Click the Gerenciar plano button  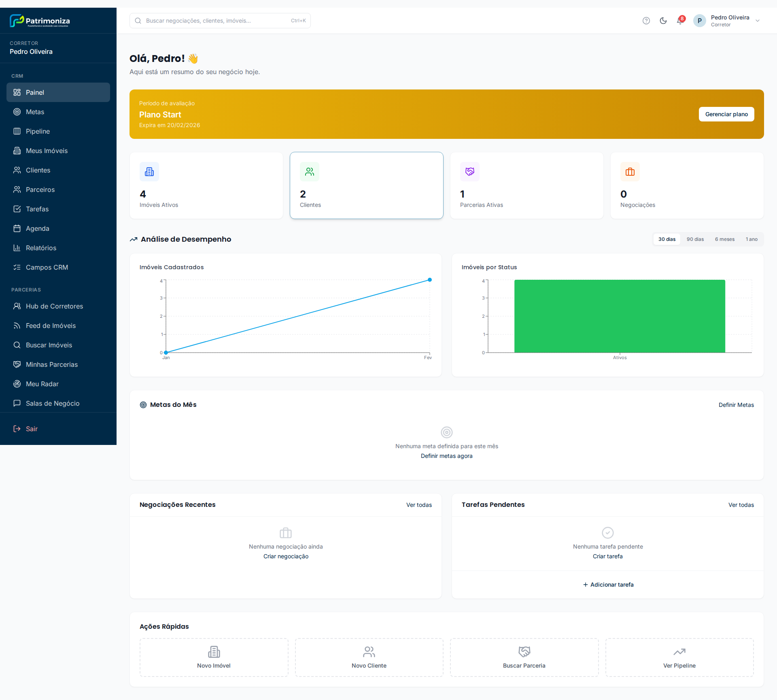[726, 114]
